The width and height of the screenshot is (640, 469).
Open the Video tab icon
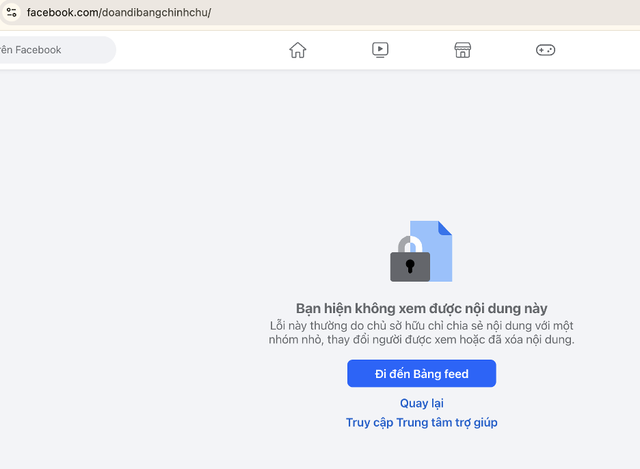pos(380,50)
